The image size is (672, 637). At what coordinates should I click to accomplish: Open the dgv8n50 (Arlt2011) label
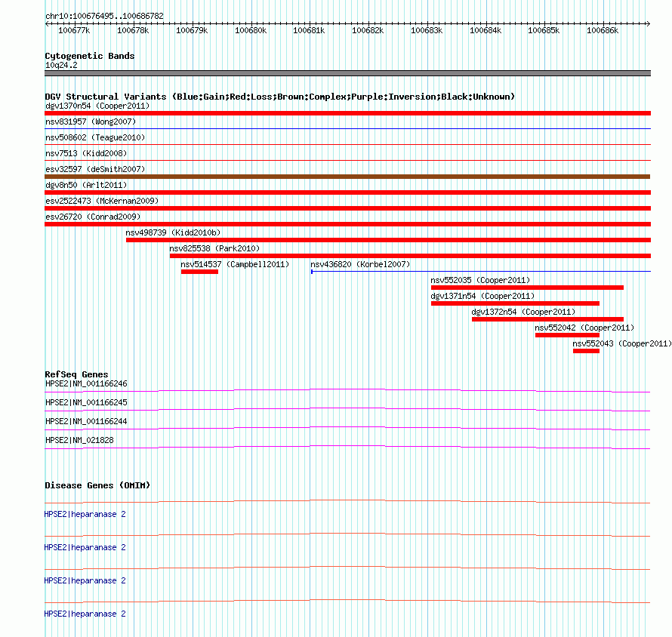[86, 185]
